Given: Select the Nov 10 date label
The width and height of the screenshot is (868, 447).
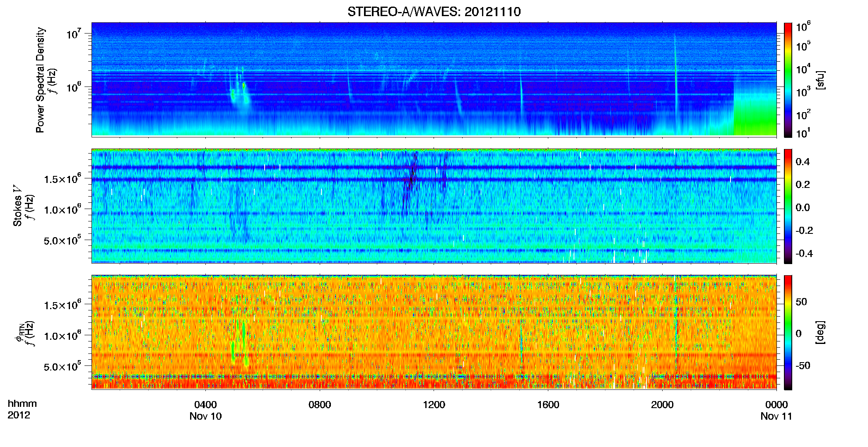Looking at the screenshot, I should (205, 416).
